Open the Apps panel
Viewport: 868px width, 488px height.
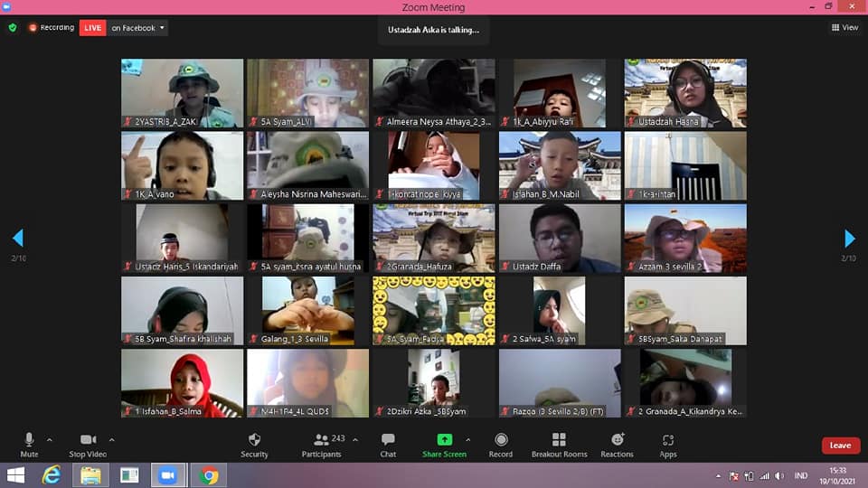click(668, 441)
